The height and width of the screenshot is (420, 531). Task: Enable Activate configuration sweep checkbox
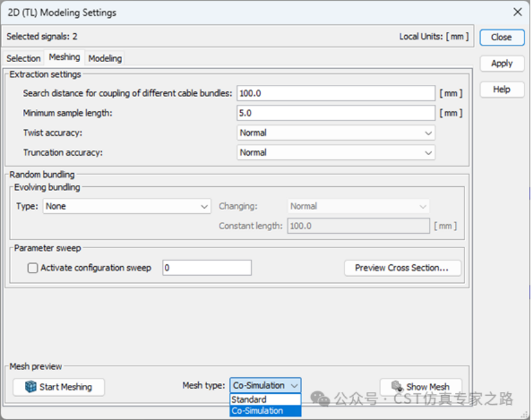click(x=33, y=268)
